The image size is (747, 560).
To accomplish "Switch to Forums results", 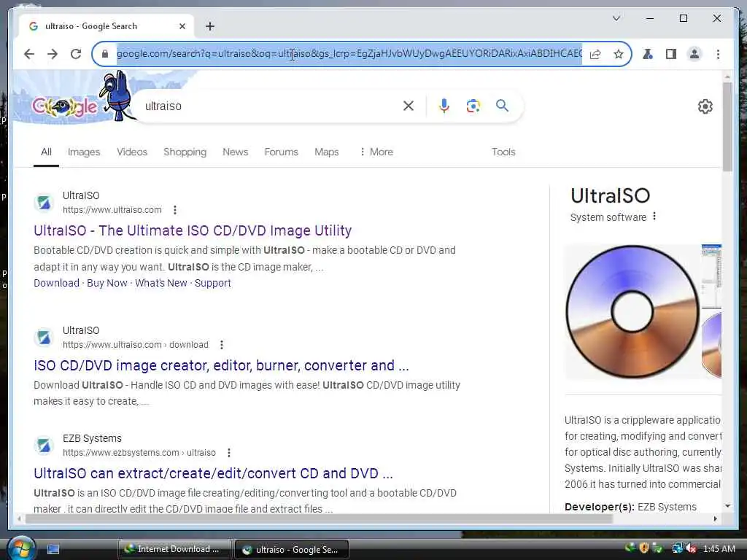I will [281, 152].
